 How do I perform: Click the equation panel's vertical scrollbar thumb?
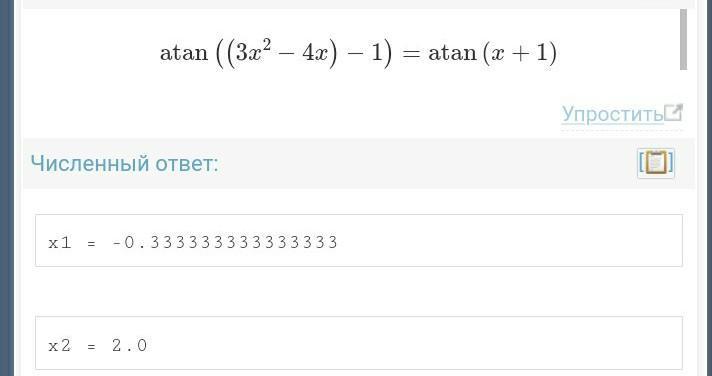click(x=683, y=40)
